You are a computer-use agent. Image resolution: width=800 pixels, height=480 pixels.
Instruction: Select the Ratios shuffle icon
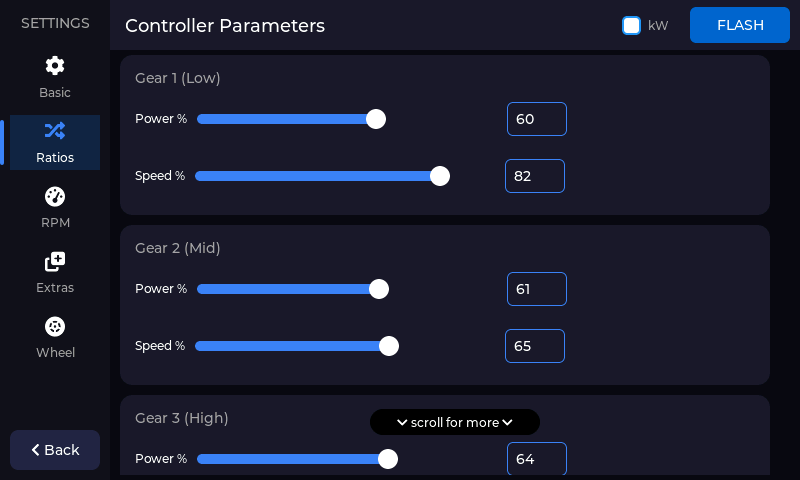[55, 130]
